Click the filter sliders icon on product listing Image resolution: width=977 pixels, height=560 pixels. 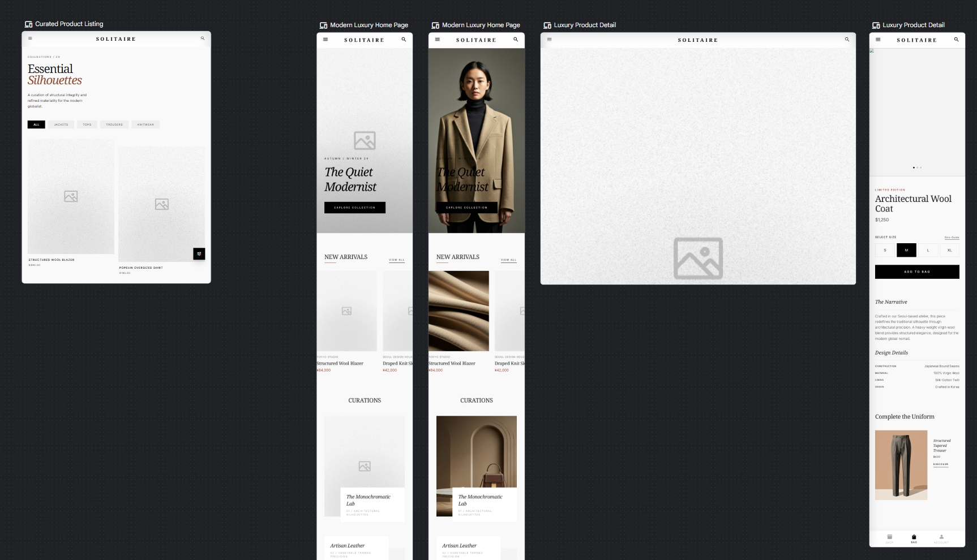pos(199,253)
